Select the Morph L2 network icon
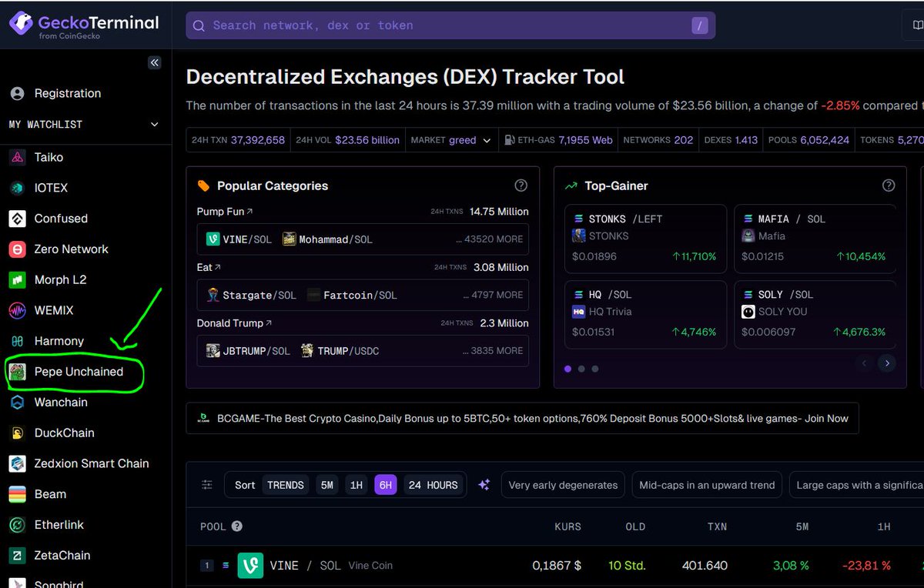 (17, 280)
